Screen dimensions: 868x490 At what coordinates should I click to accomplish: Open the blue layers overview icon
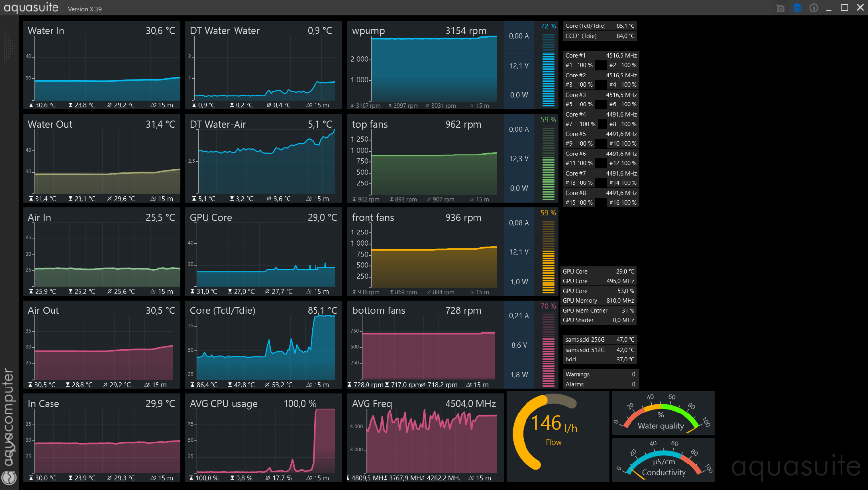(x=797, y=8)
